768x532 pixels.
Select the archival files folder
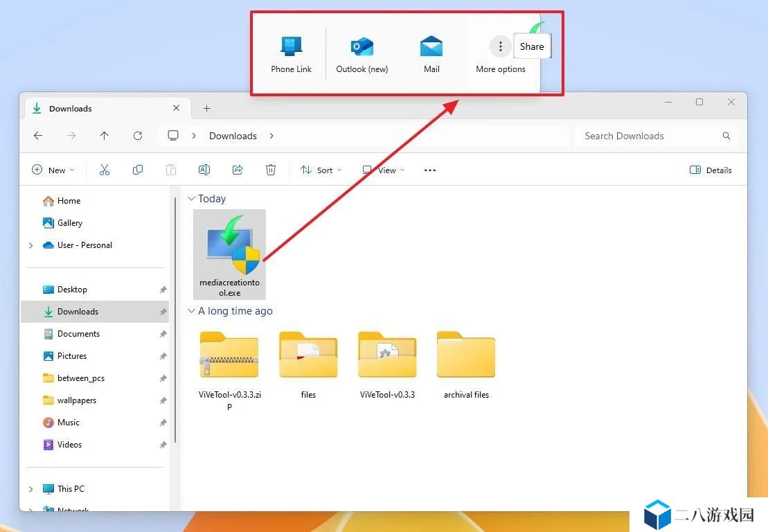click(x=466, y=365)
